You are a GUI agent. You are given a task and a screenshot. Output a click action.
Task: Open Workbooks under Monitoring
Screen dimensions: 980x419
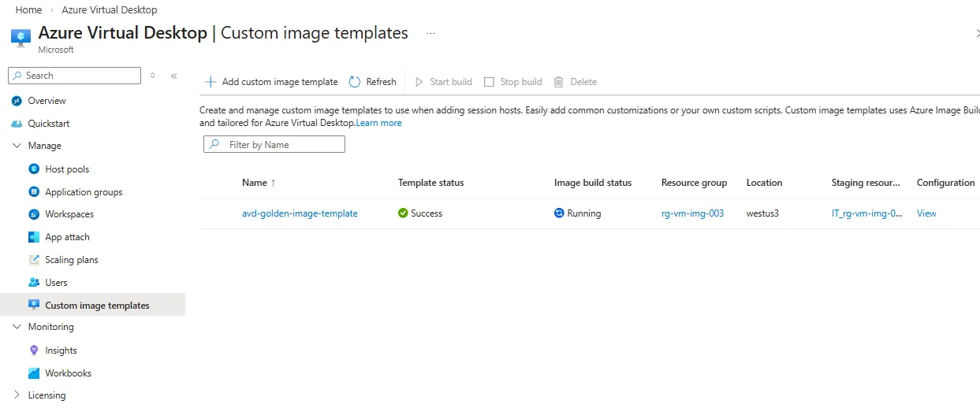(68, 373)
